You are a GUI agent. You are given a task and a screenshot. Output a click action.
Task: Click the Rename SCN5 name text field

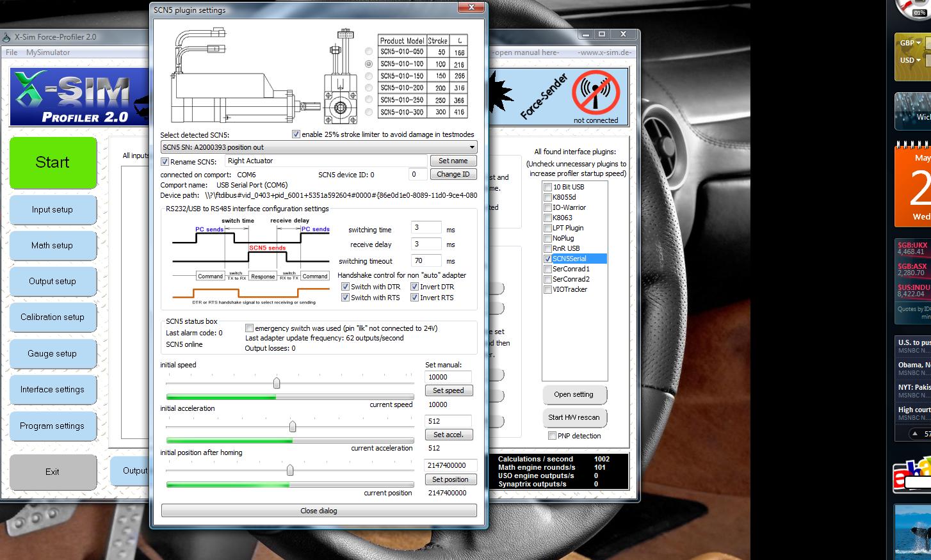point(326,161)
